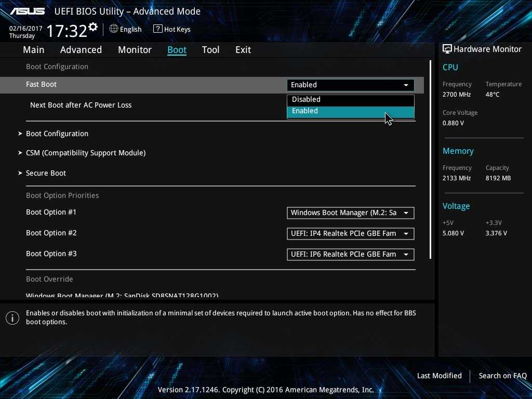Select the Boot Option #2 label
This screenshot has width=532, height=399.
point(51,233)
